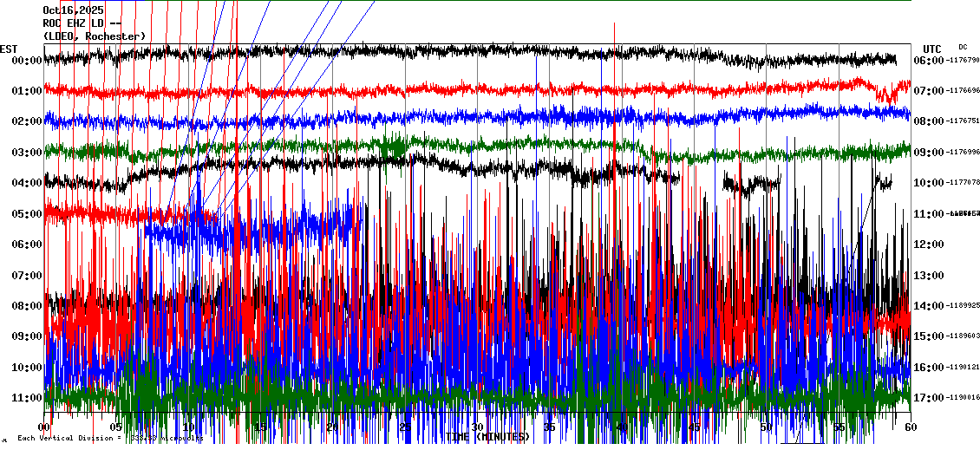Click the Oct 16, 2025 date header
Viewport: 980px width, 450px height.
pyautogui.click(x=73, y=10)
